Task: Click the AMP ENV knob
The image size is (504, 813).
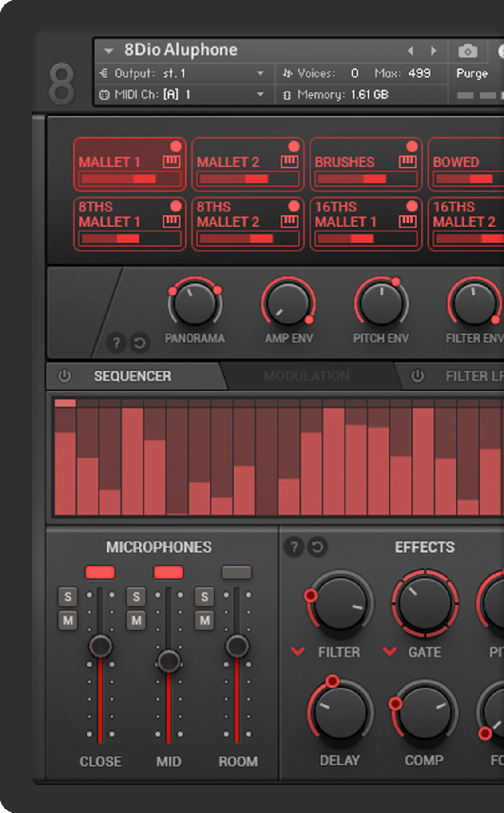Action: [x=288, y=303]
